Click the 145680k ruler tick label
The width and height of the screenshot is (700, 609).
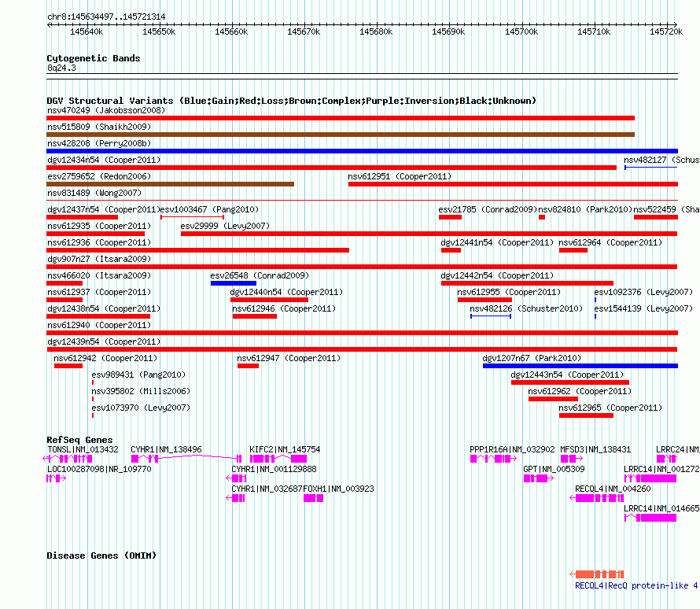376,32
